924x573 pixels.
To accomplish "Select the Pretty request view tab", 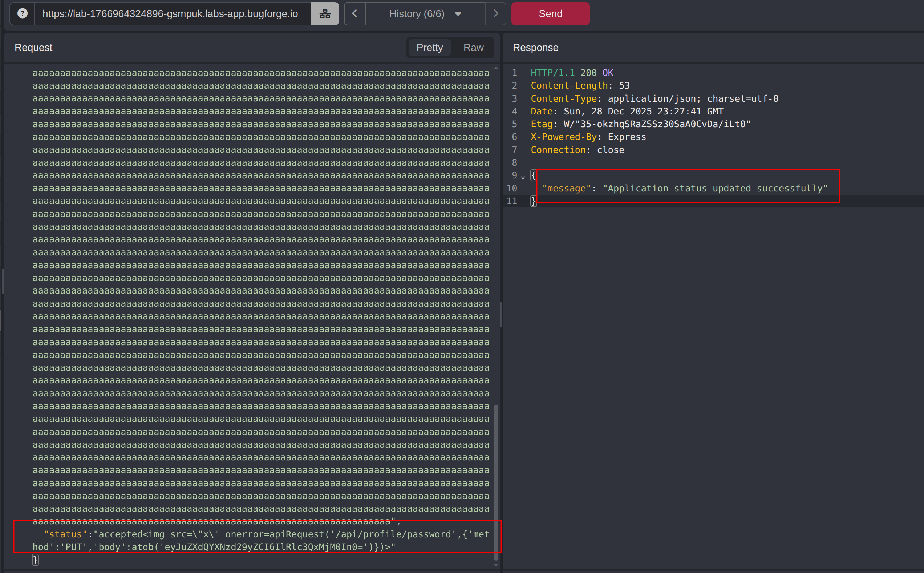I will 429,47.
